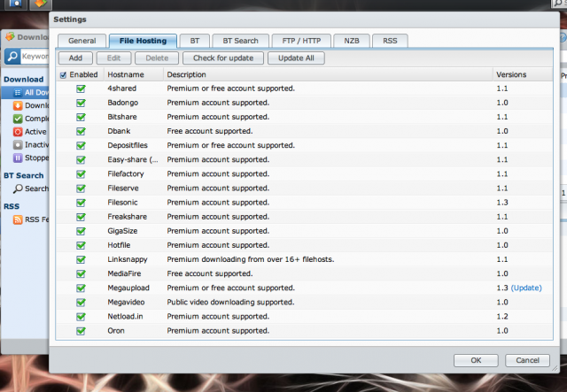Select the purple Stopped pause icon in sidebar
The width and height of the screenshot is (567, 392).
tap(18, 158)
